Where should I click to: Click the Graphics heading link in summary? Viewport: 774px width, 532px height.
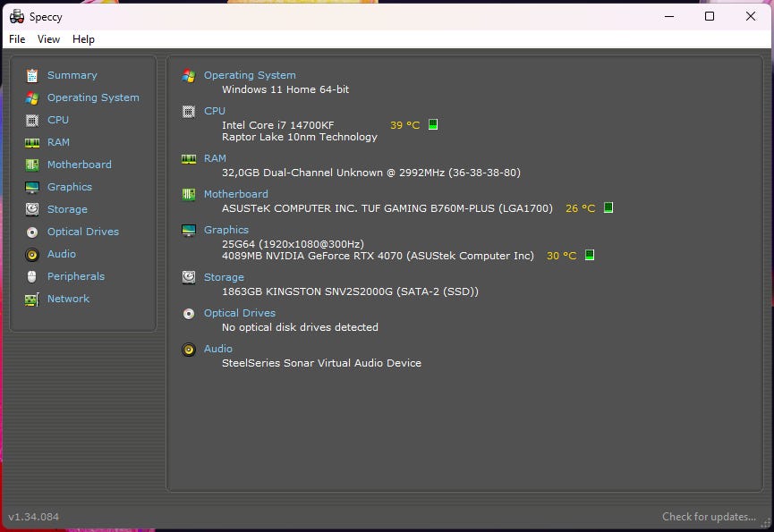[x=226, y=231]
